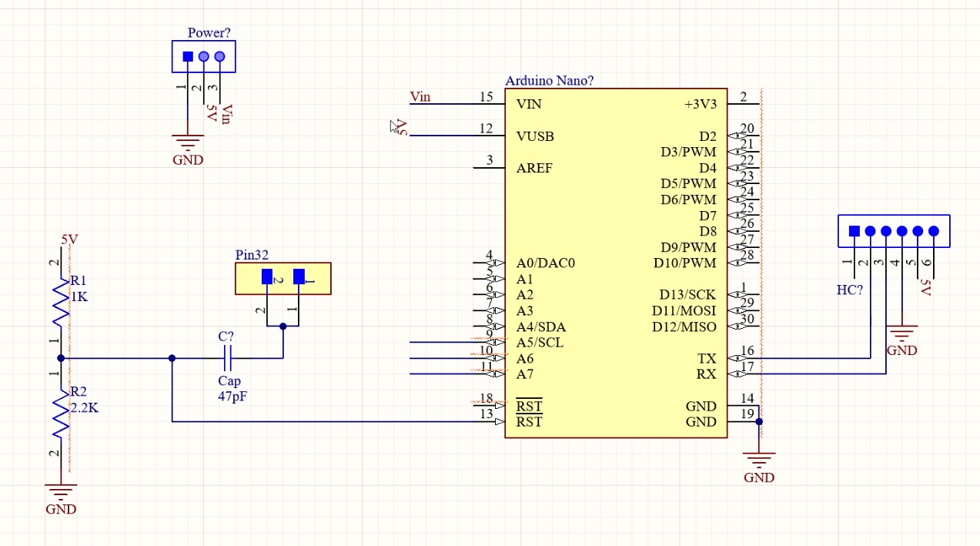Screen dimensions: 980x546
Task: Select the Pin32 header symbol
Action: (283, 277)
